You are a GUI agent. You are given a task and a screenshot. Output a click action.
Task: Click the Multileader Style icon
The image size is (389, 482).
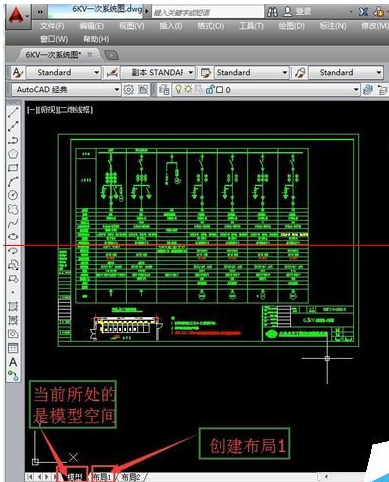[x=300, y=72]
